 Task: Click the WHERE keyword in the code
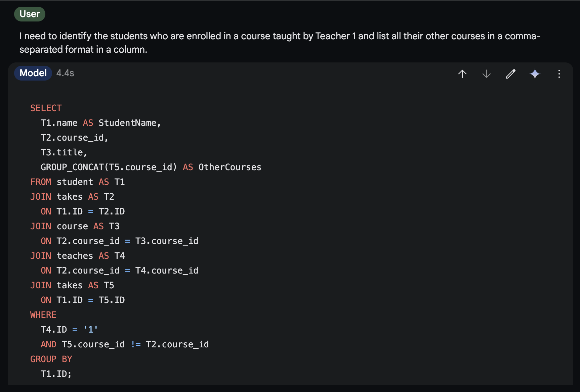(43, 315)
